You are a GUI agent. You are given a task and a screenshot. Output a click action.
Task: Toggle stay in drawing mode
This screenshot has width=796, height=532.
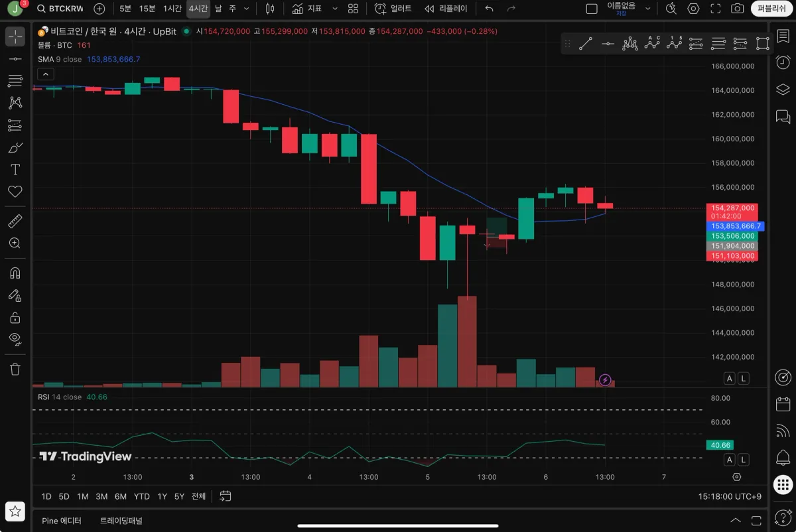coord(15,295)
